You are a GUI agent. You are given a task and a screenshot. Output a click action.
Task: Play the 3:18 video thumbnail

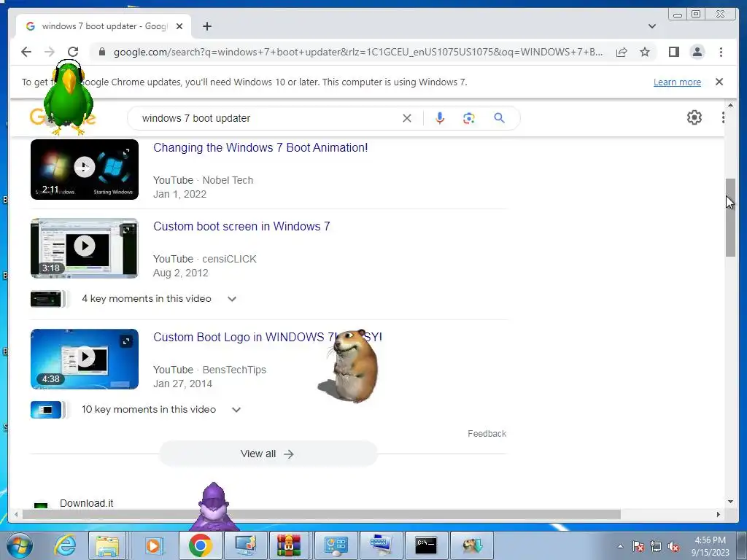click(x=85, y=248)
